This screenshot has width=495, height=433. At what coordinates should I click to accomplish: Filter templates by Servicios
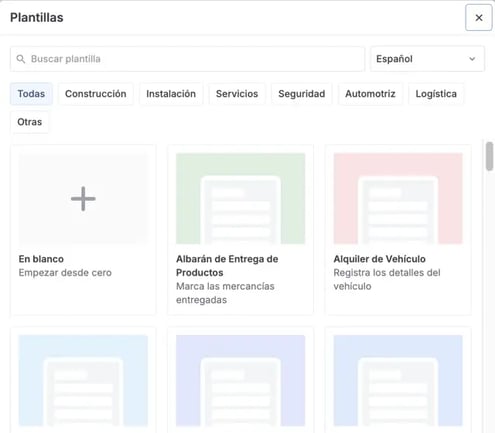coord(237,94)
